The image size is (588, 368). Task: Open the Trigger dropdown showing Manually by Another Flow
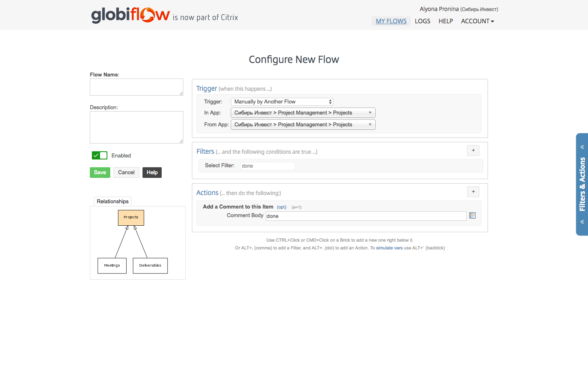coord(282,101)
